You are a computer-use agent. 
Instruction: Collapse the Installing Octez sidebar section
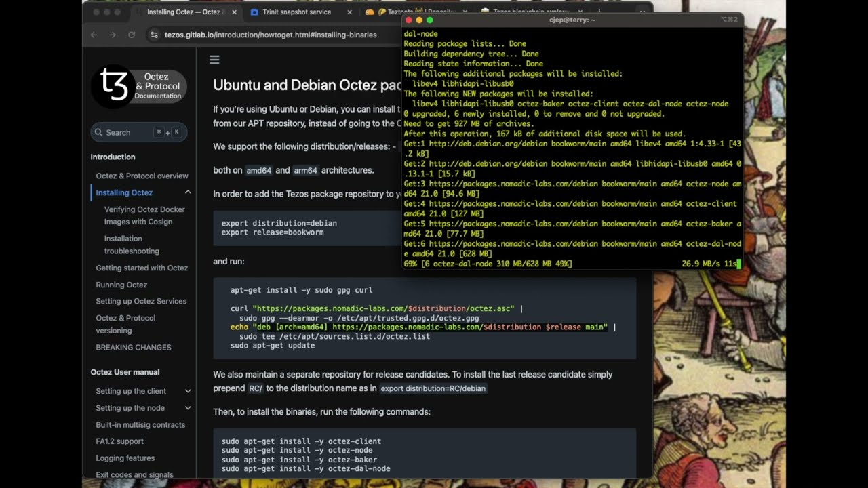tap(188, 192)
